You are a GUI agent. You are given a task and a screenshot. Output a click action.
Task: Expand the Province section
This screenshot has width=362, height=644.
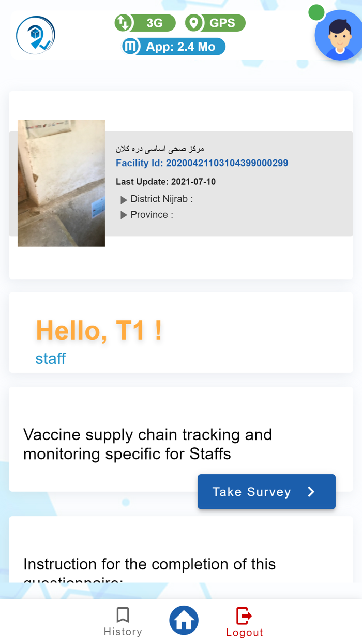(124, 215)
